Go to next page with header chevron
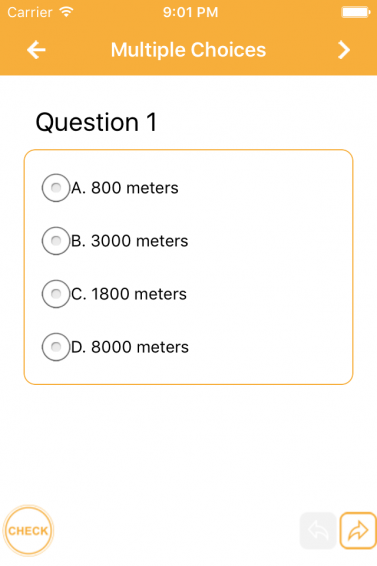Viewport: 377px width, 566px height. tap(344, 50)
